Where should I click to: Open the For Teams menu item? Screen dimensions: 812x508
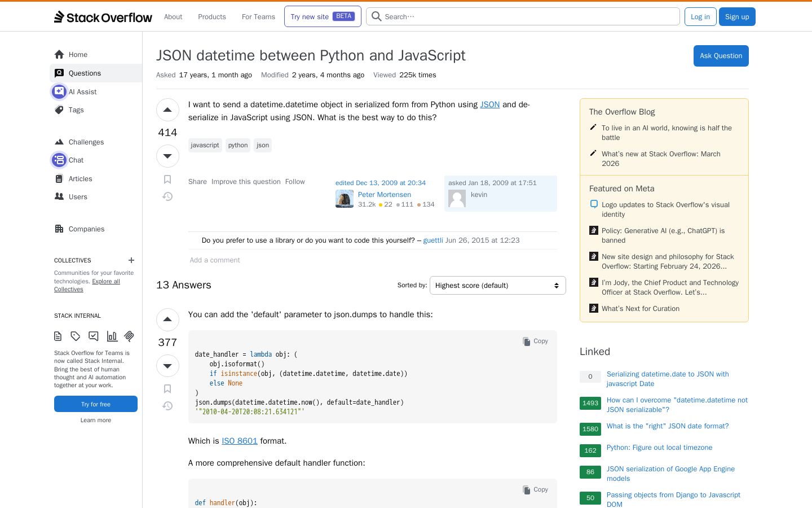pyautogui.click(x=258, y=17)
